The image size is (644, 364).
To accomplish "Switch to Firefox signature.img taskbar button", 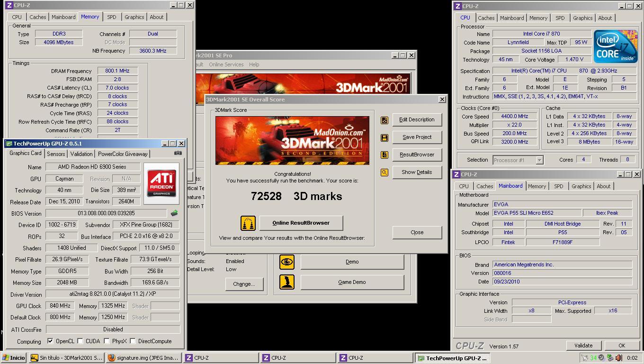I will point(143,358).
